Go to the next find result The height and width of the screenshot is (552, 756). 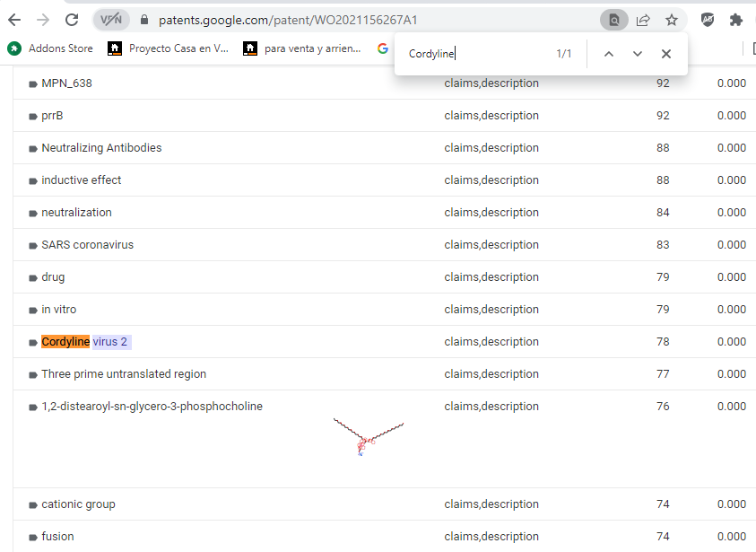[x=637, y=54]
